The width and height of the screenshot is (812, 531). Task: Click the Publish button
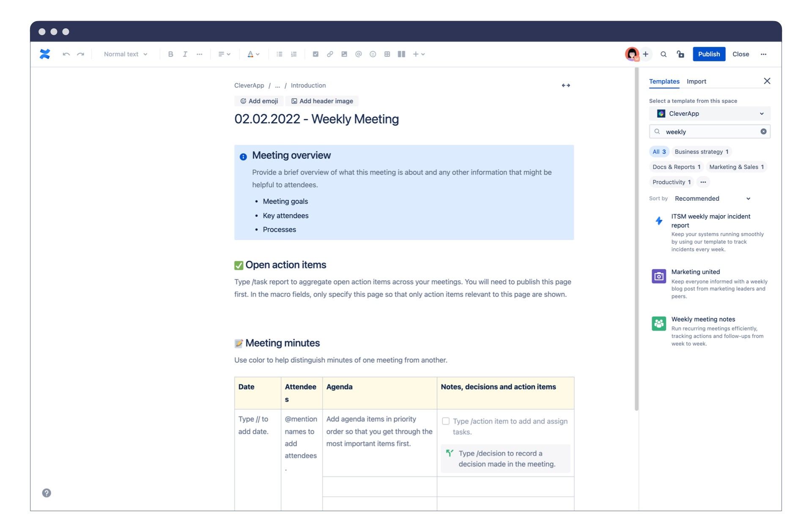(709, 54)
